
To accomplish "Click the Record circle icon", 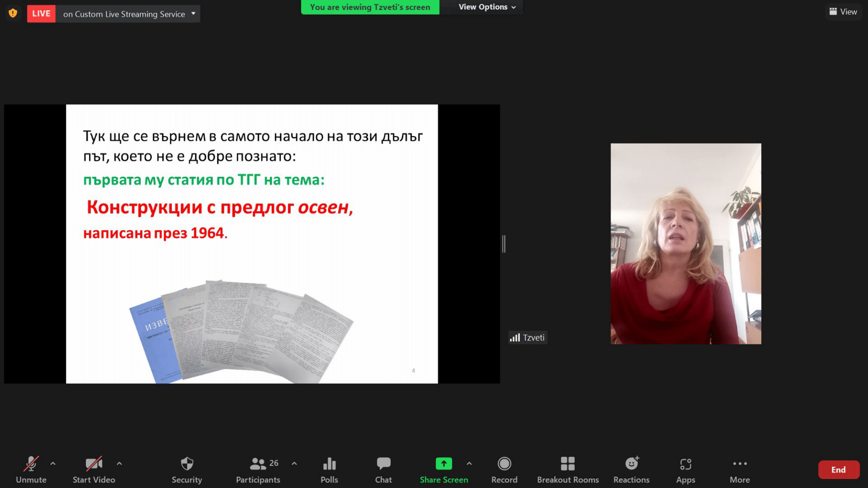I will pyautogui.click(x=504, y=464).
